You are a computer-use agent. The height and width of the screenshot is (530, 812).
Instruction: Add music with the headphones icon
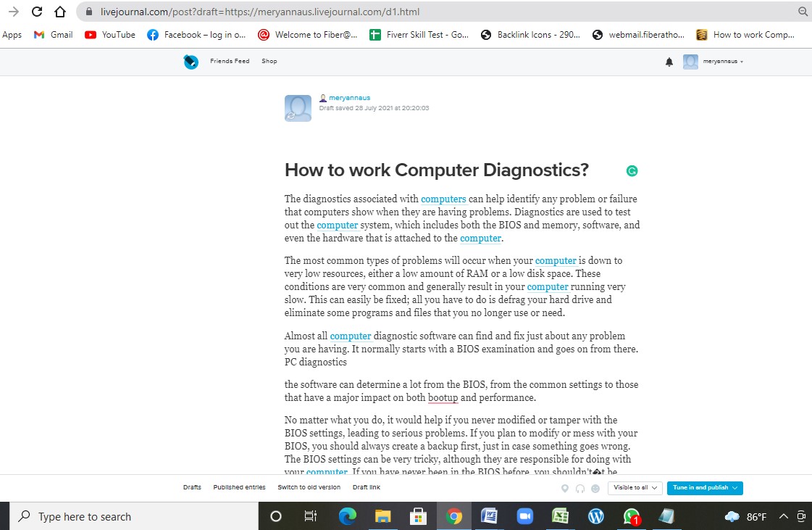(x=580, y=488)
